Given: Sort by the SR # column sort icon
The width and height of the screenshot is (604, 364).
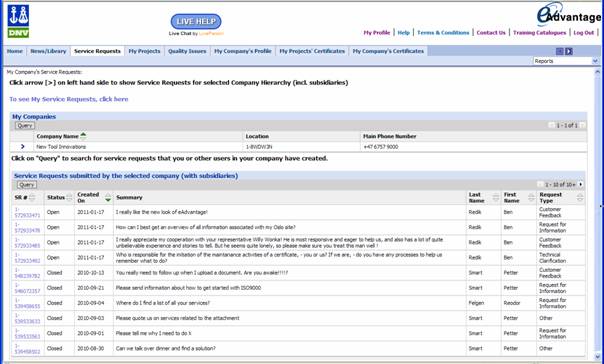Looking at the screenshot, I should click(x=32, y=198).
